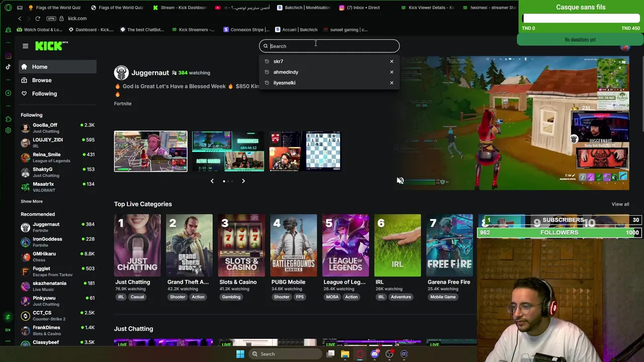This screenshot has width=644, height=362.
Task: Go to Home in Kick sidebar
Action: pos(57,67)
